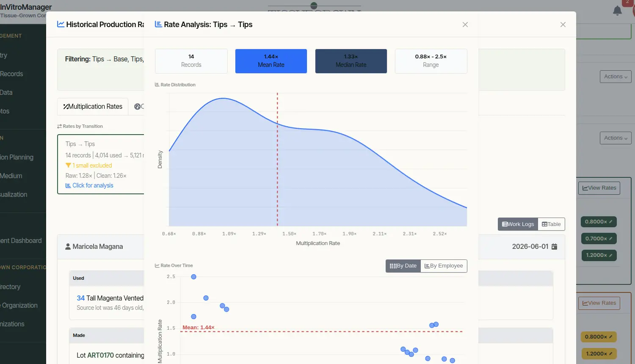Screen dimensions: 635x364
Task: Click the 2026-06-01 date text
Action: pos(530,246)
